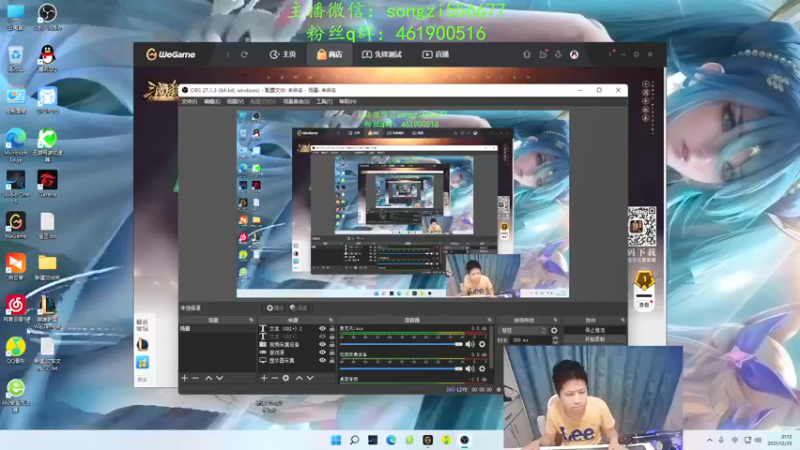Move source up with arrow icon

click(299, 378)
